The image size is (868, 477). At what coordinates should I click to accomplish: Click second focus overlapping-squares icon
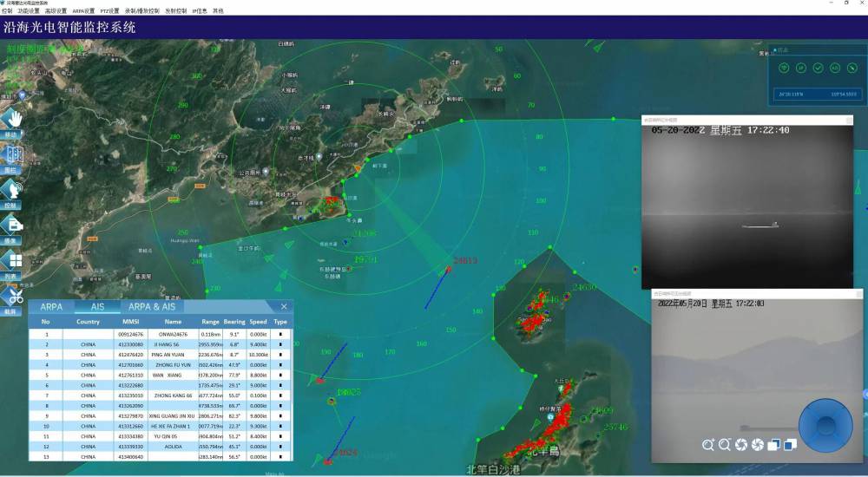791,444
